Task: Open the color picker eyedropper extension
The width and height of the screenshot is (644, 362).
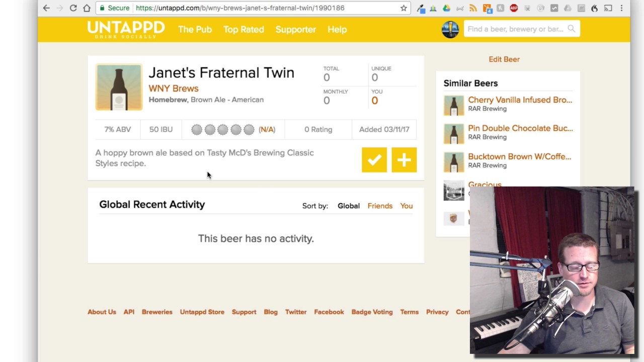Action: coord(420,8)
